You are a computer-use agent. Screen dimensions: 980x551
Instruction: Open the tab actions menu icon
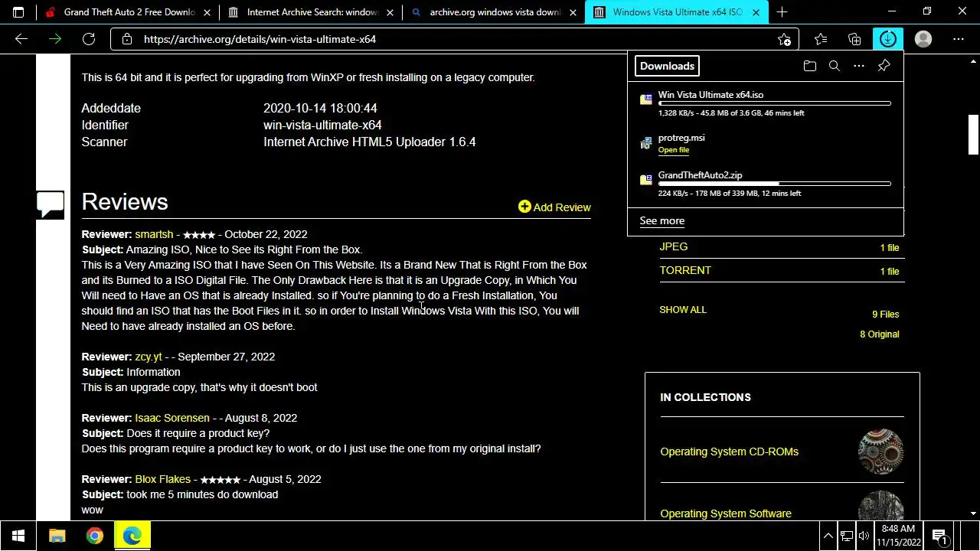(18, 12)
